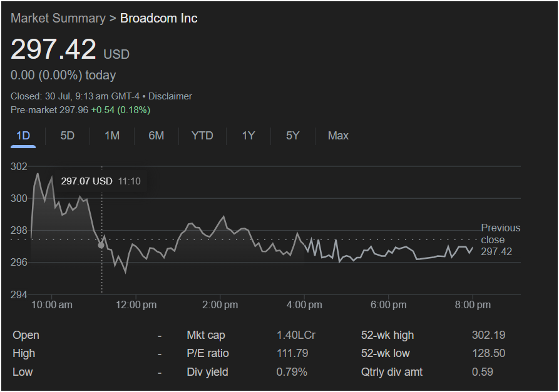This screenshot has height=392, width=559.
Task: Click the 52-wk high label
Action: coord(387,335)
